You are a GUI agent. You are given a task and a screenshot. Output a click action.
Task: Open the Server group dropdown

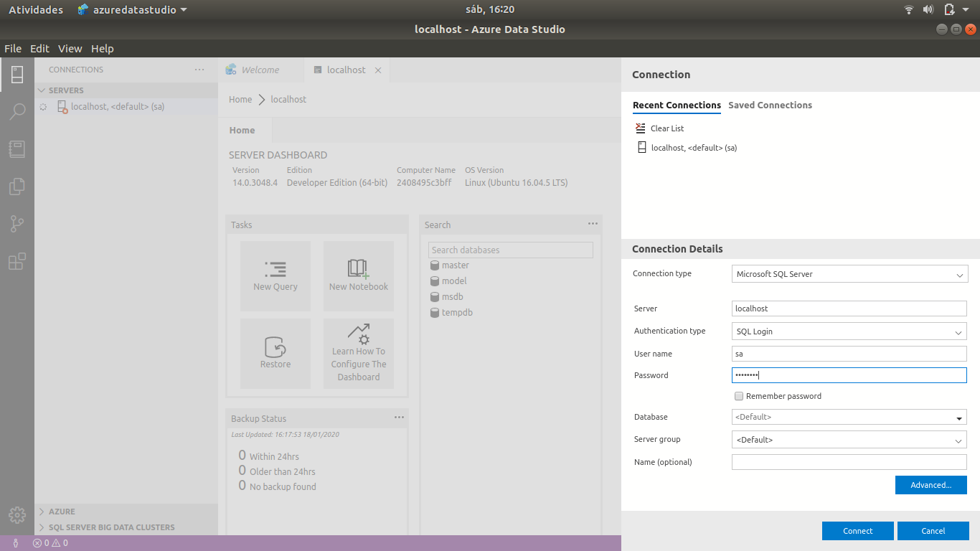pyautogui.click(x=850, y=440)
